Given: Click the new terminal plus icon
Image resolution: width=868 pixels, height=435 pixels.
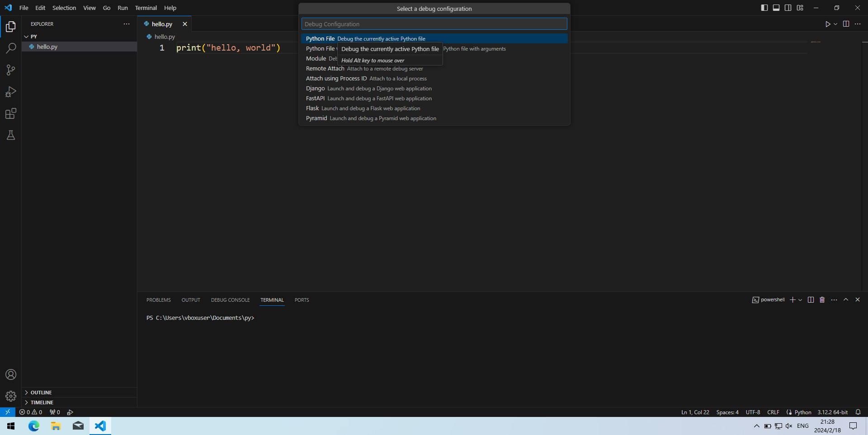Looking at the screenshot, I should coord(793,300).
